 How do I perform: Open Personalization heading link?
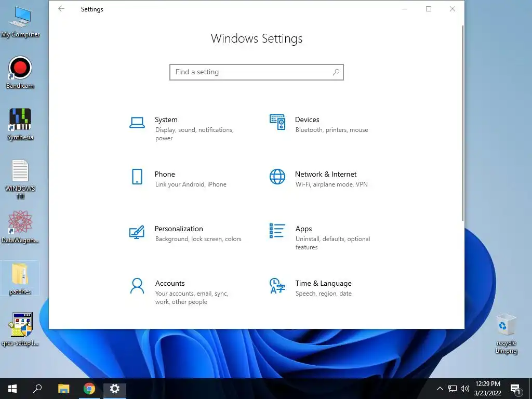[x=179, y=229]
